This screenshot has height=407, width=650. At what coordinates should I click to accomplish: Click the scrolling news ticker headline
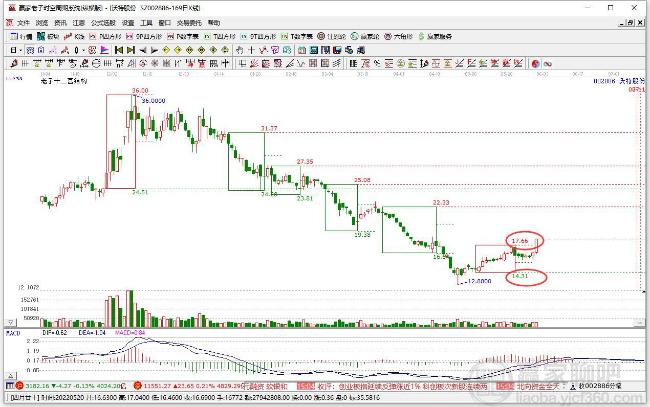point(412,386)
